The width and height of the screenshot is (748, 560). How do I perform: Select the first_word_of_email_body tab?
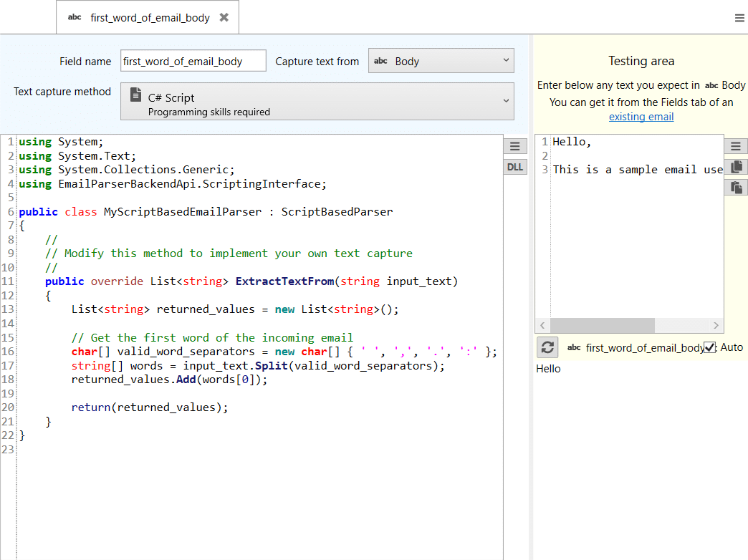[x=148, y=18]
